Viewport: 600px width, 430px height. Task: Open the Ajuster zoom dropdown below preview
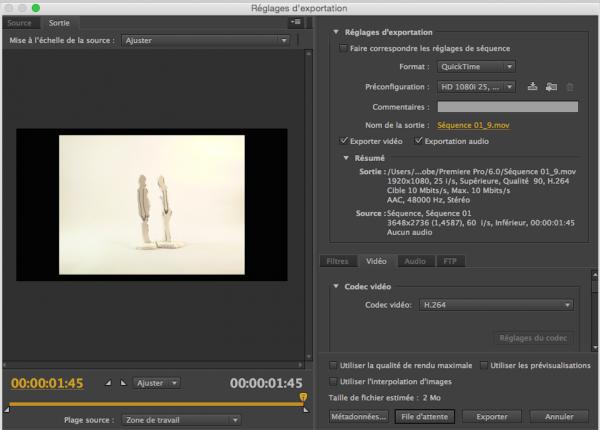pos(157,383)
